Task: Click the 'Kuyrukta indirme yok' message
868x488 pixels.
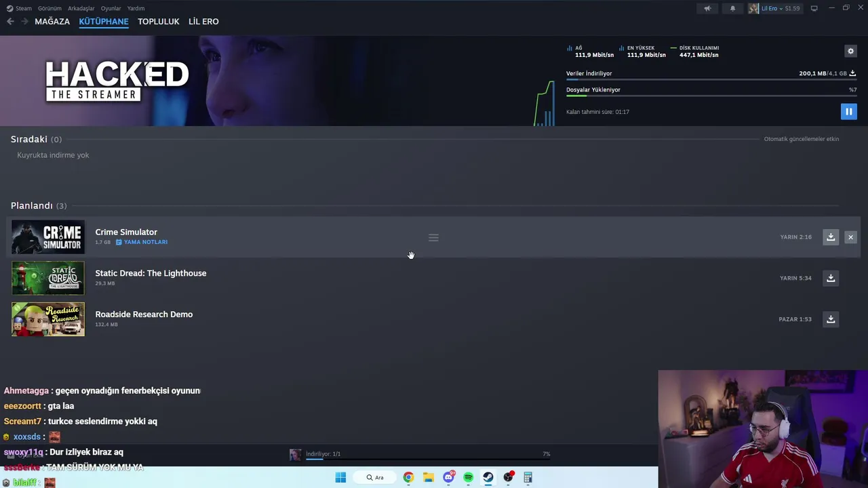Action: pyautogui.click(x=53, y=155)
